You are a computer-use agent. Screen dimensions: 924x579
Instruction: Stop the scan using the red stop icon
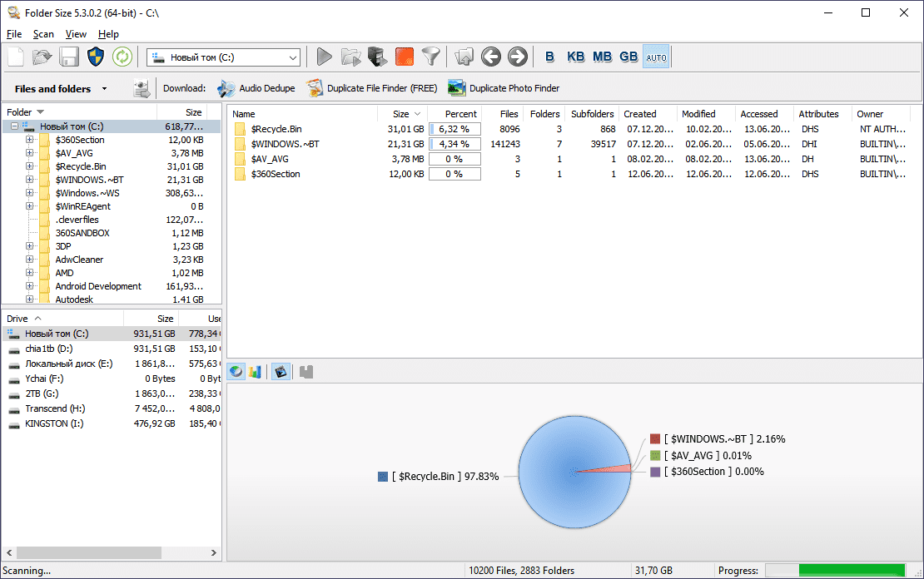(x=403, y=57)
